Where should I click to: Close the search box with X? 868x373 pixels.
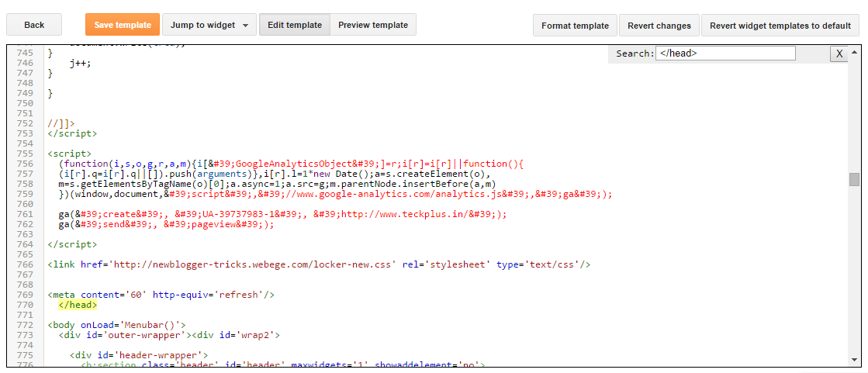[839, 54]
